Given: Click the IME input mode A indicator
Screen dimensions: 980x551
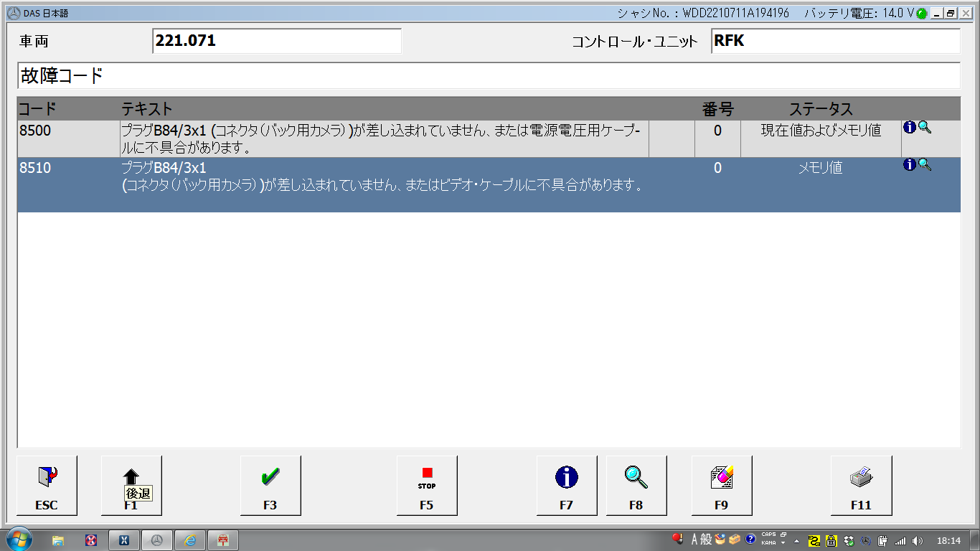Looking at the screenshot, I should point(694,540).
